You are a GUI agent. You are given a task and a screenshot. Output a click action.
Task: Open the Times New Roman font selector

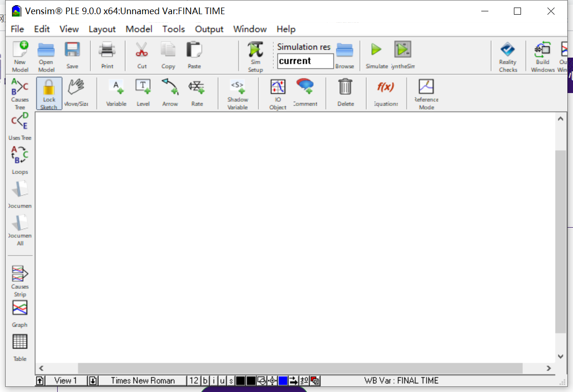143,380
